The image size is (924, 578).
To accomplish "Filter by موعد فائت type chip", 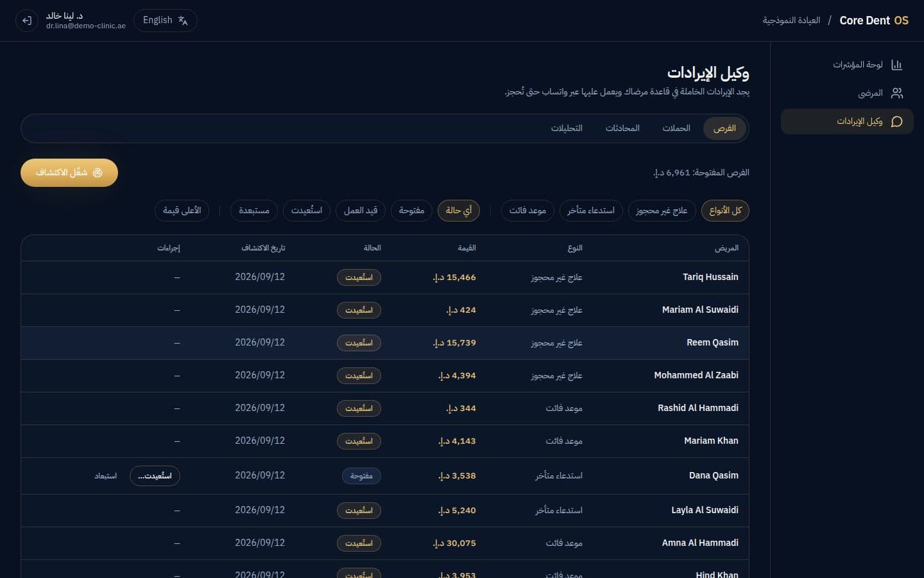I will coord(527,211).
